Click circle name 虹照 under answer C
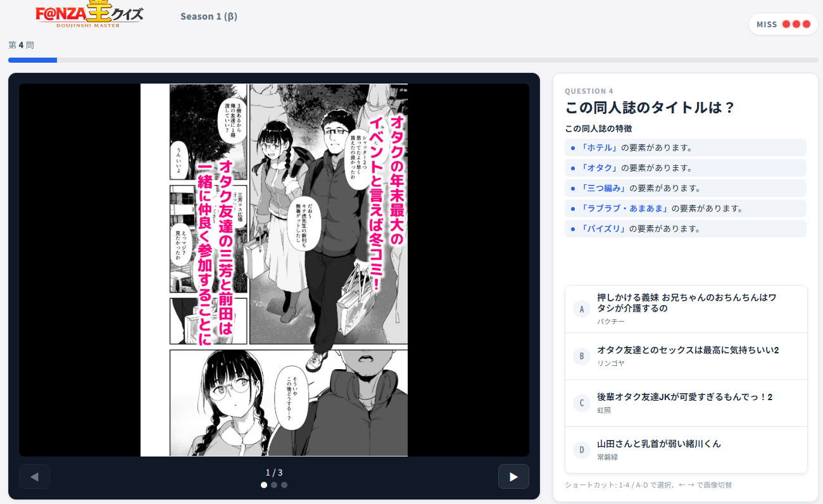This screenshot has height=504, width=823. click(604, 410)
